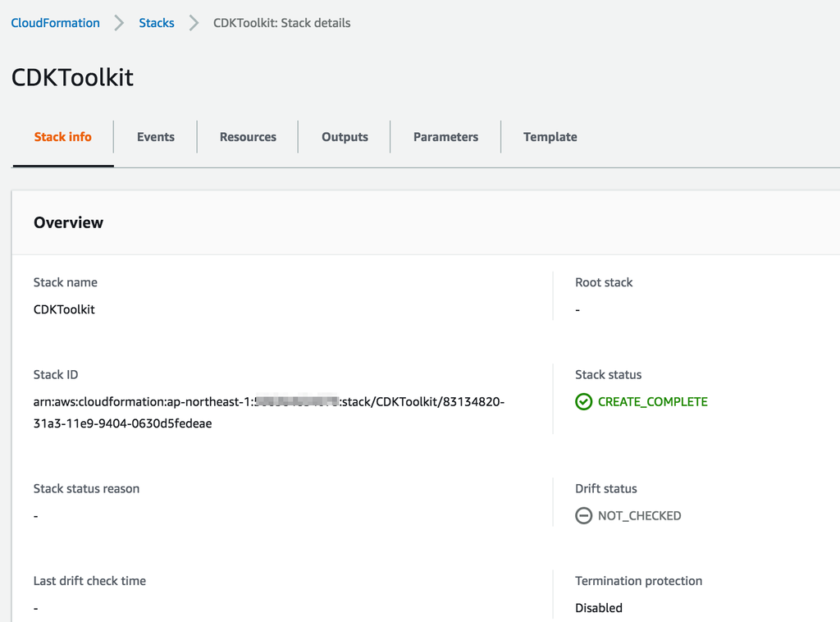Open the Resources tab
The width and height of the screenshot is (840, 622).
(x=248, y=137)
